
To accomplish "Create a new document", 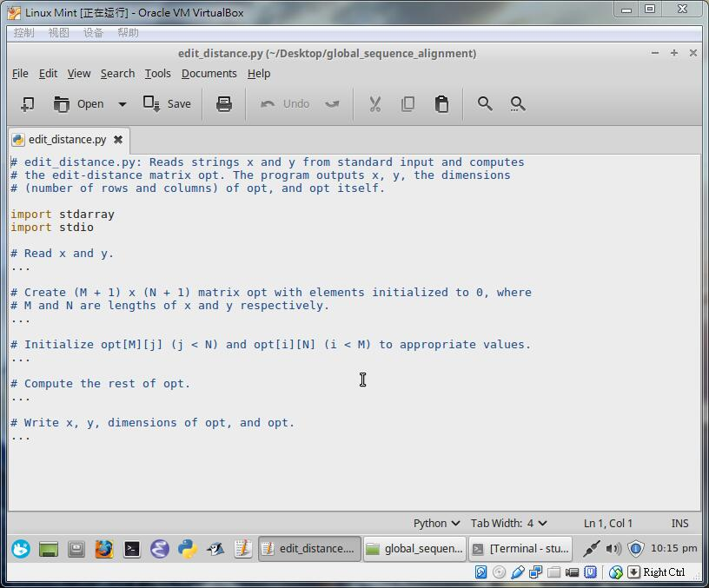I will [27, 103].
